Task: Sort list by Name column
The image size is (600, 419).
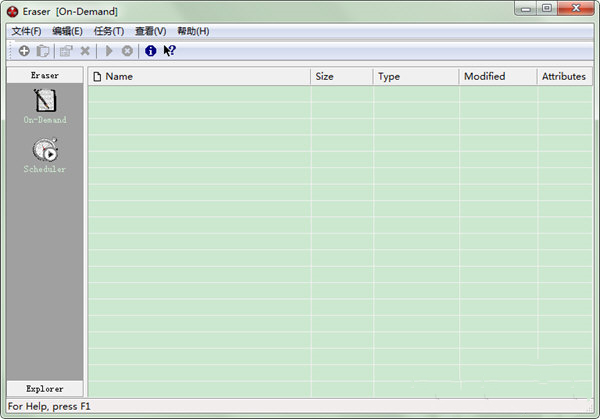Action: pyautogui.click(x=199, y=76)
